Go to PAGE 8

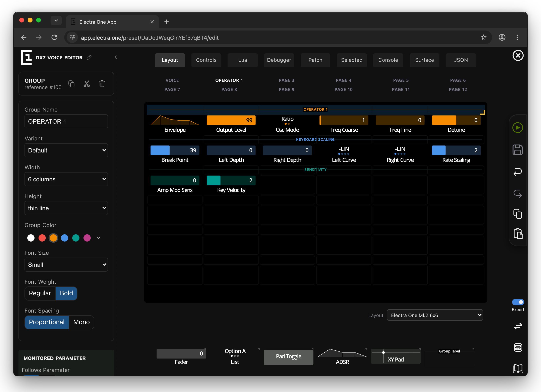click(x=229, y=89)
